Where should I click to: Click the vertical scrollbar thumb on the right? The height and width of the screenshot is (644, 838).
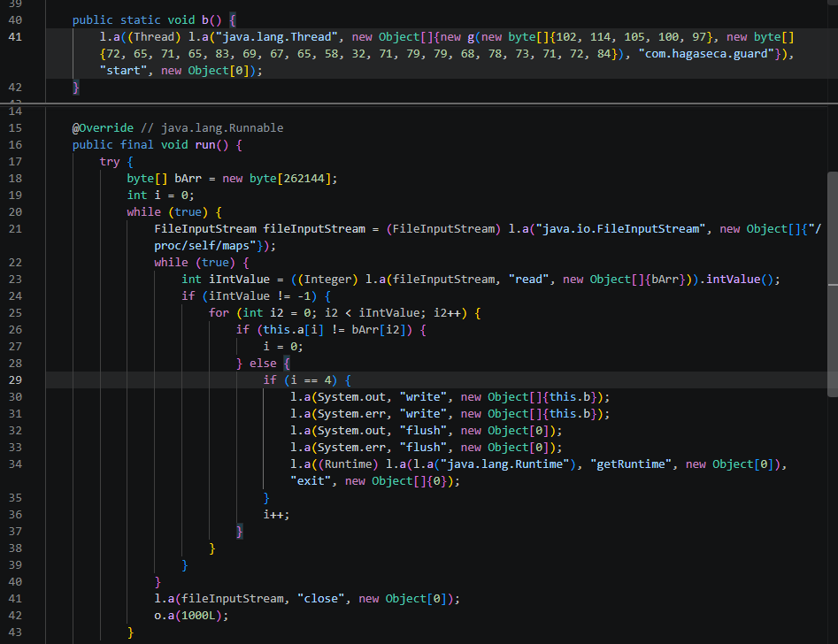click(832, 284)
